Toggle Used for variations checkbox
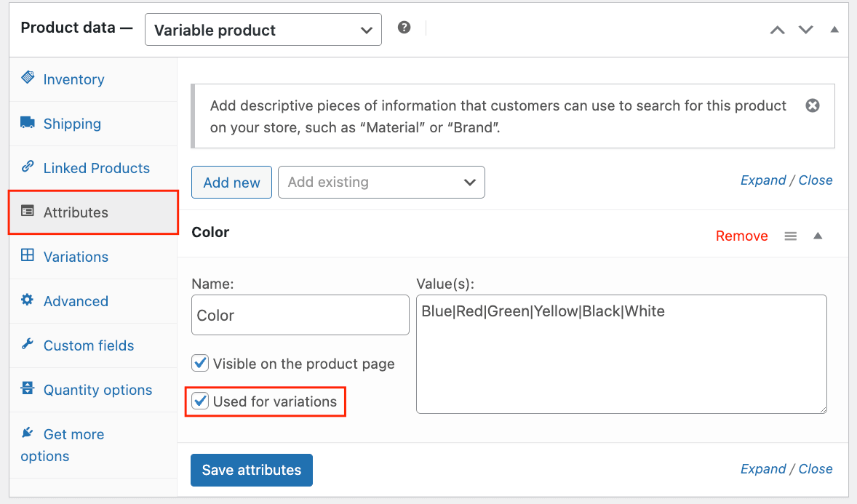This screenshot has width=857, height=504. click(x=200, y=401)
